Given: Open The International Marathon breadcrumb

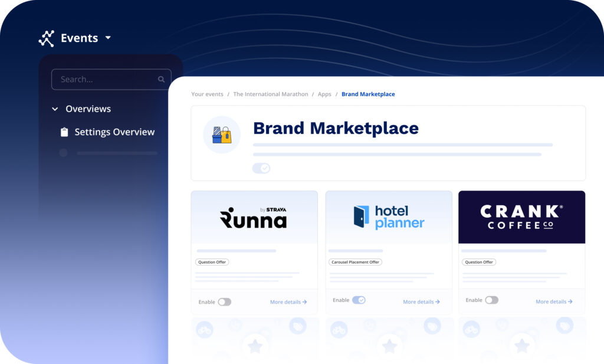Looking at the screenshot, I should pyautogui.click(x=270, y=94).
